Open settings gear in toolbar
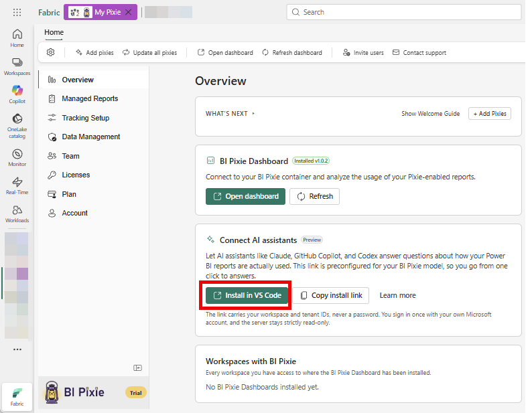 (50, 53)
